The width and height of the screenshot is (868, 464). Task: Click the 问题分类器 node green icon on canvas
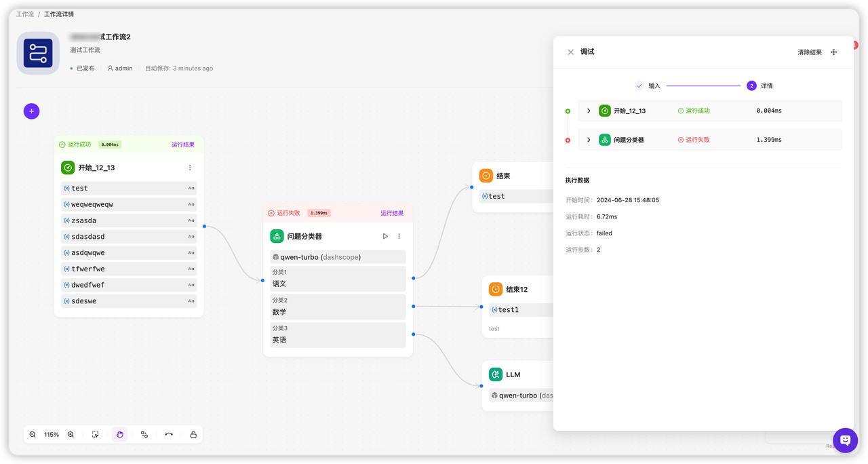(277, 236)
